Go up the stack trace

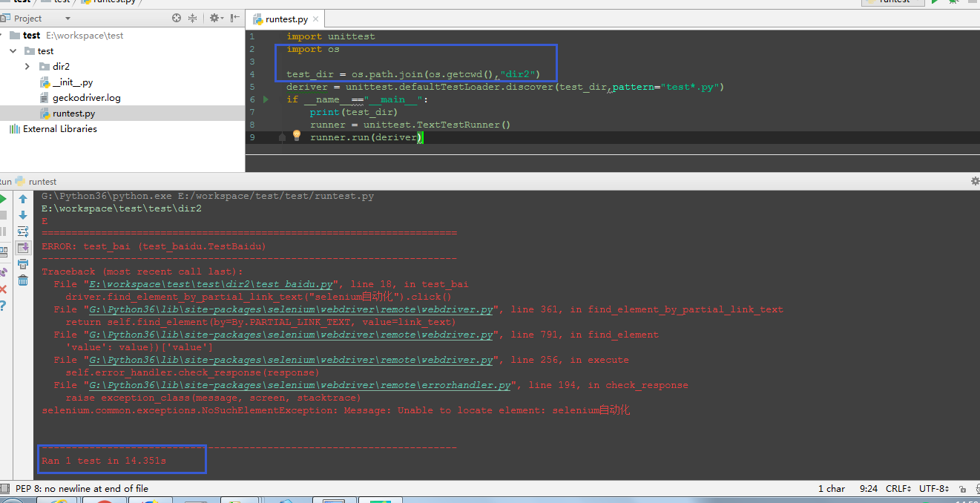pos(23,199)
